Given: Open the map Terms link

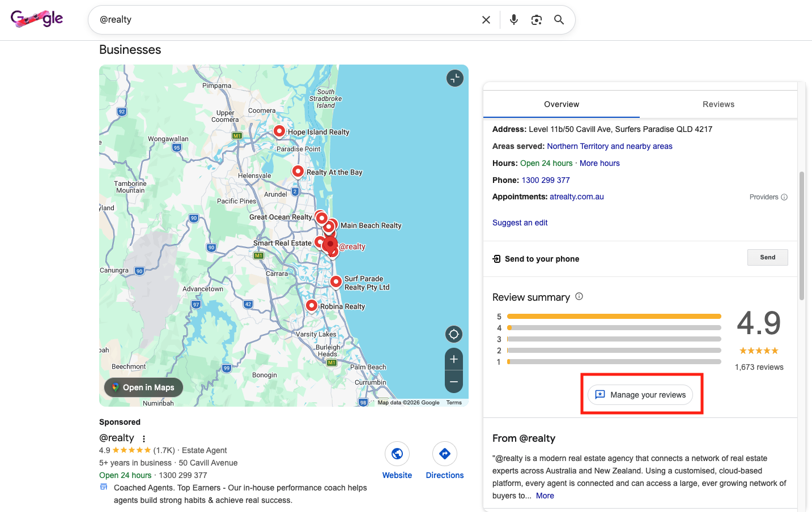Looking at the screenshot, I should coord(454,403).
